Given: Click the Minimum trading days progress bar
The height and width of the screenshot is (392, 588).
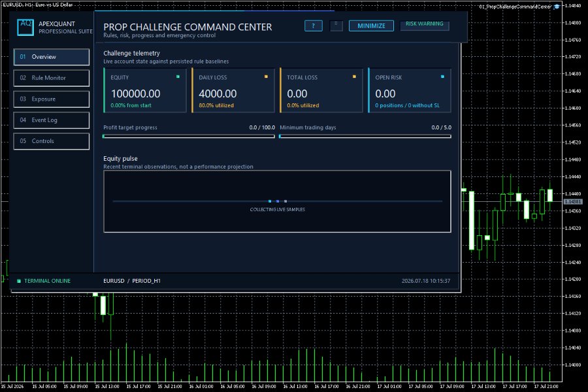Looking at the screenshot, I should pyautogui.click(x=365, y=137).
